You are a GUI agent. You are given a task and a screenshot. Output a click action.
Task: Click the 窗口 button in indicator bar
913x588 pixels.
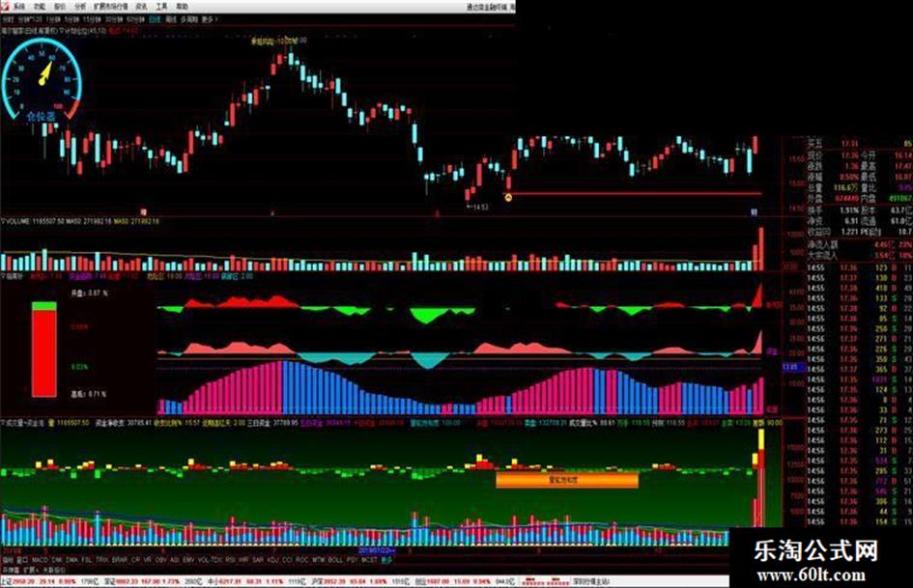(x=22, y=560)
